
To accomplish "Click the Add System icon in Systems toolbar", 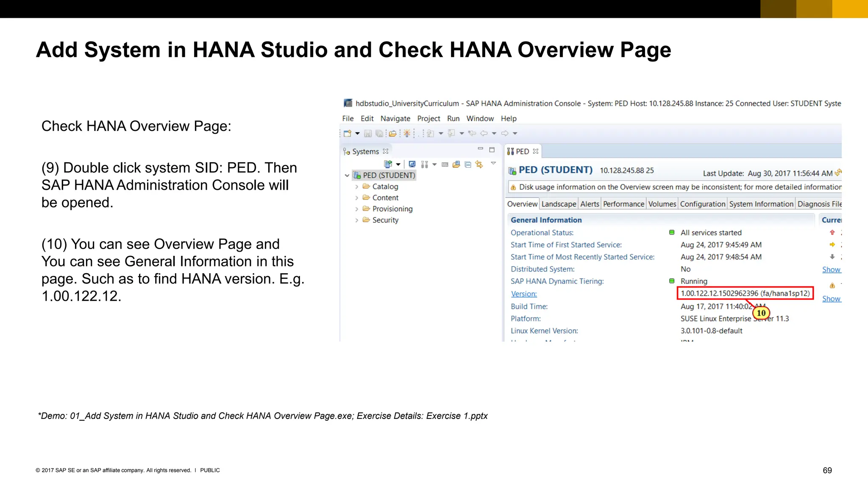I will coord(388,164).
